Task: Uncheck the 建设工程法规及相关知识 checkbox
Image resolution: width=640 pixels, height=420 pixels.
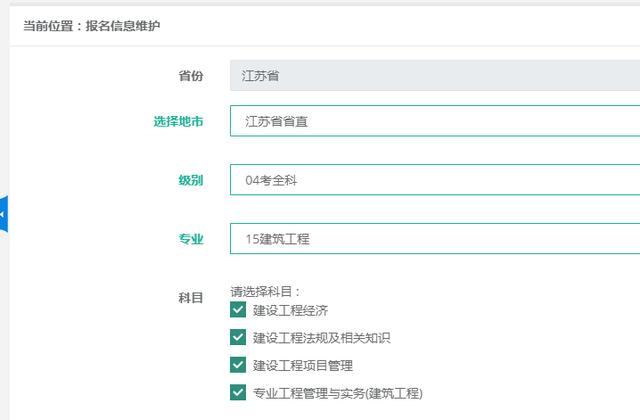Action: coord(238,337)
